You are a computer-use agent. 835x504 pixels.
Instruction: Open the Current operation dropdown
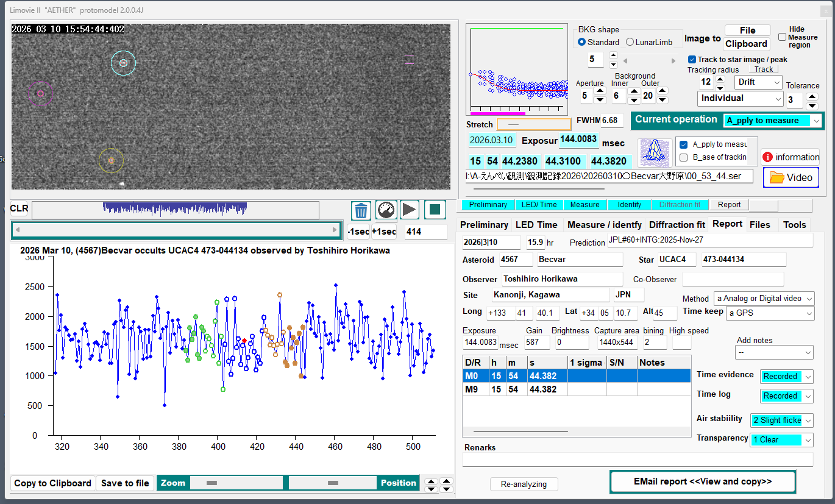click(772, 121)
